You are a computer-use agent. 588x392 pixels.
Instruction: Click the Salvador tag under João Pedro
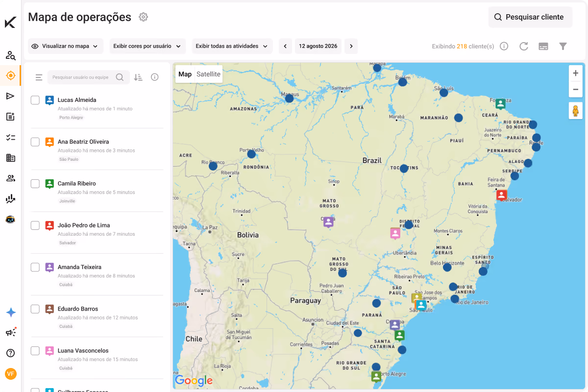[68, 243]
